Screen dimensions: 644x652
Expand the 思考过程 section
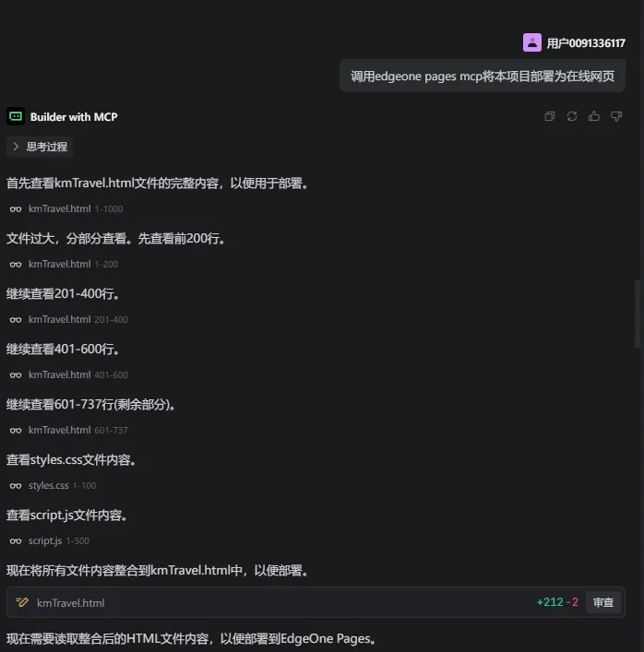[x=40, y=147]
